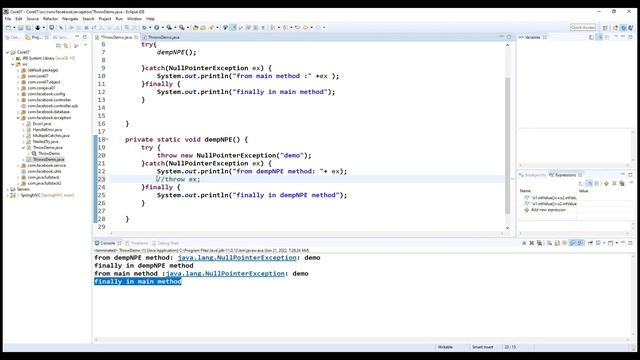Maximize the Console view icon

point(630,243)
